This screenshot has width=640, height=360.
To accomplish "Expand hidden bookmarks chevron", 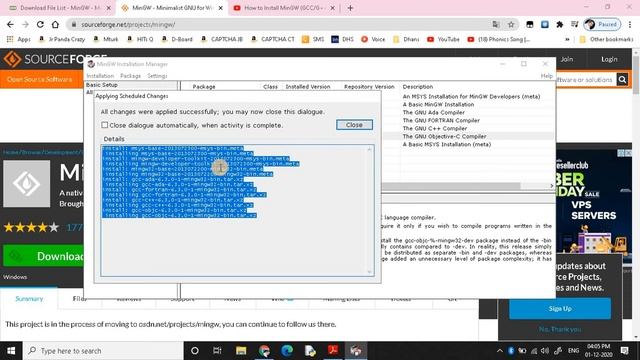I will point(567,39).
